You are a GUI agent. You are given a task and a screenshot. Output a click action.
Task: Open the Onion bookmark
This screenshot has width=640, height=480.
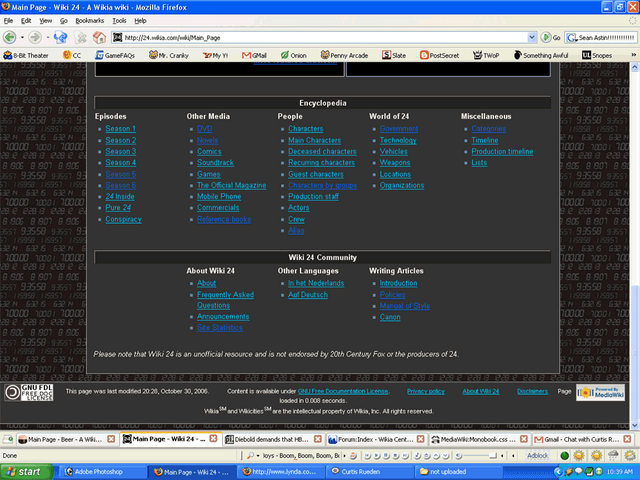click(293, 55)
